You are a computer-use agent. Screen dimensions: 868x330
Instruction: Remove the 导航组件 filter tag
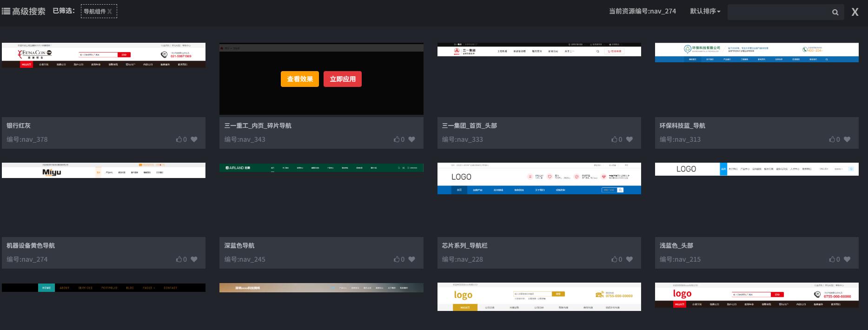click(x=110, y=11)
